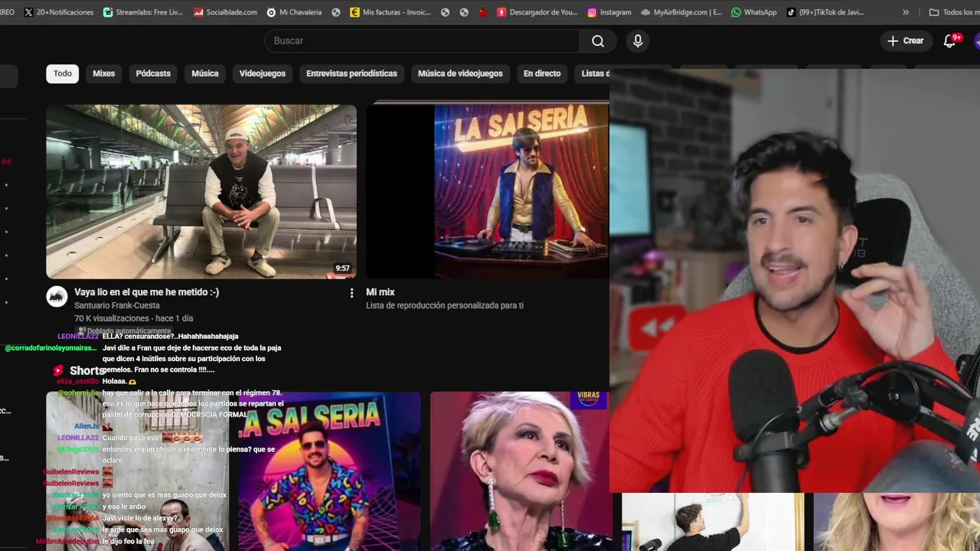
Task: Open options menu for Vaya lio video
Action: tap(351, 293)
